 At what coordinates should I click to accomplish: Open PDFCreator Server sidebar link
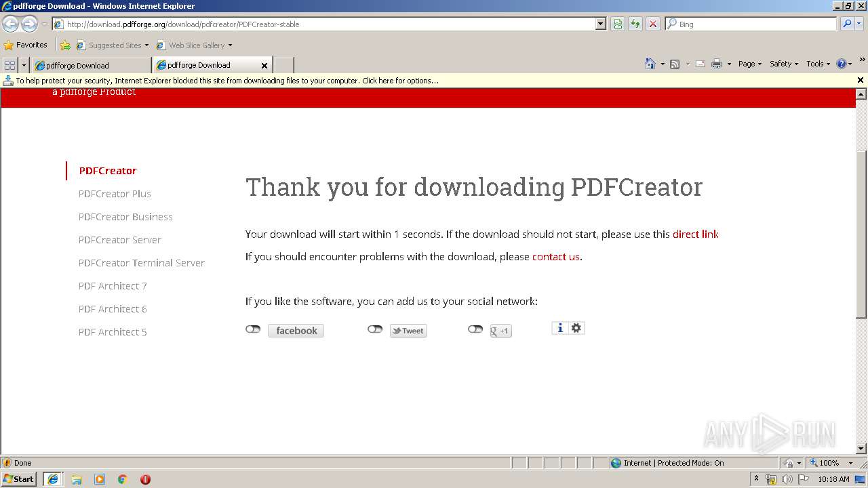point(120,240)
